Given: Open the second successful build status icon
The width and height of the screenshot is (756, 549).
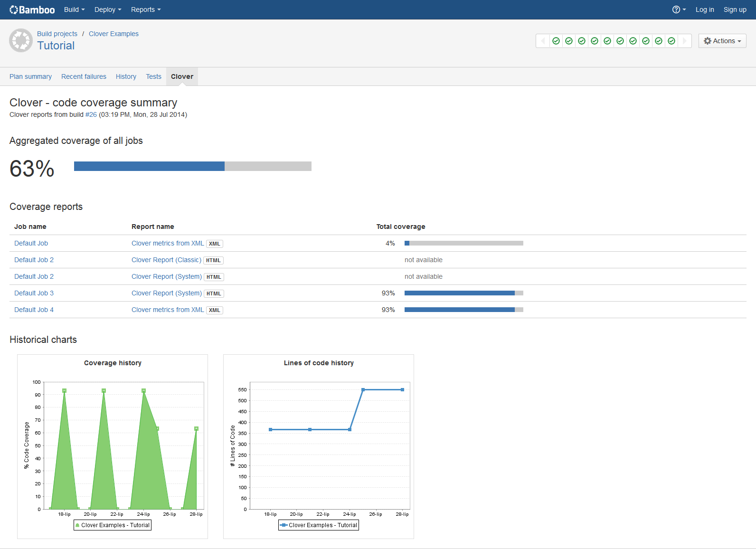Looking at the screenshot, I should 569,41.
